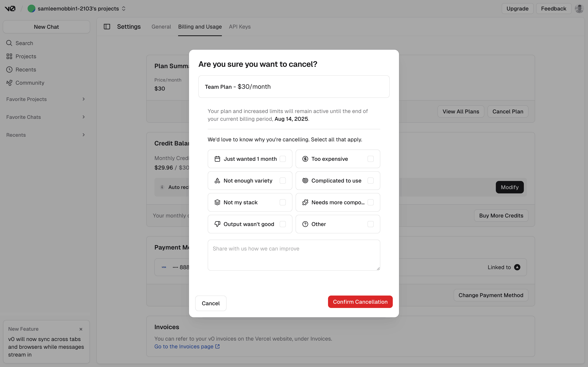Screen dimensions: 588x367
Task: Dismiss the New Feature notice
Action: click(x=81, y=329)
